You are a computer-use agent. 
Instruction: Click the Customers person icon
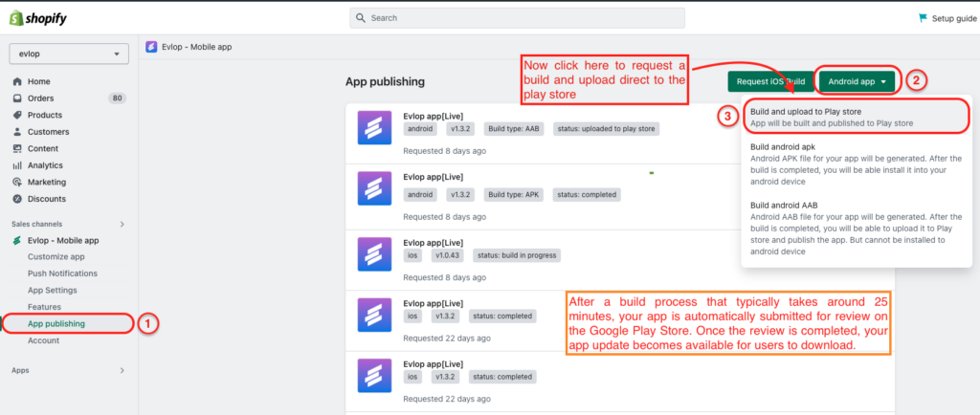pyautogui.click(x=17, y=132)
